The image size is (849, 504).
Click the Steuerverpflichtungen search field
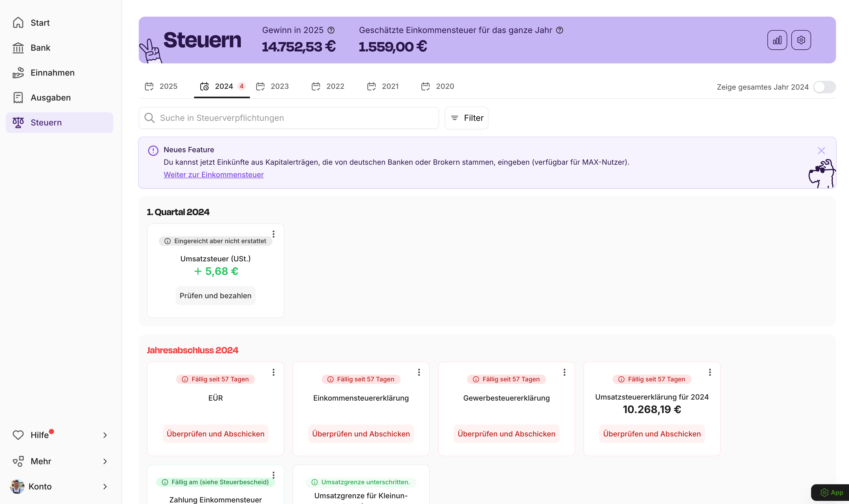tap(288, 118)
